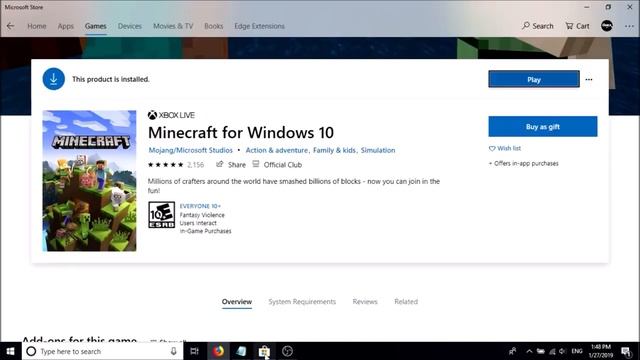Open Store Search

click(538, 26)
